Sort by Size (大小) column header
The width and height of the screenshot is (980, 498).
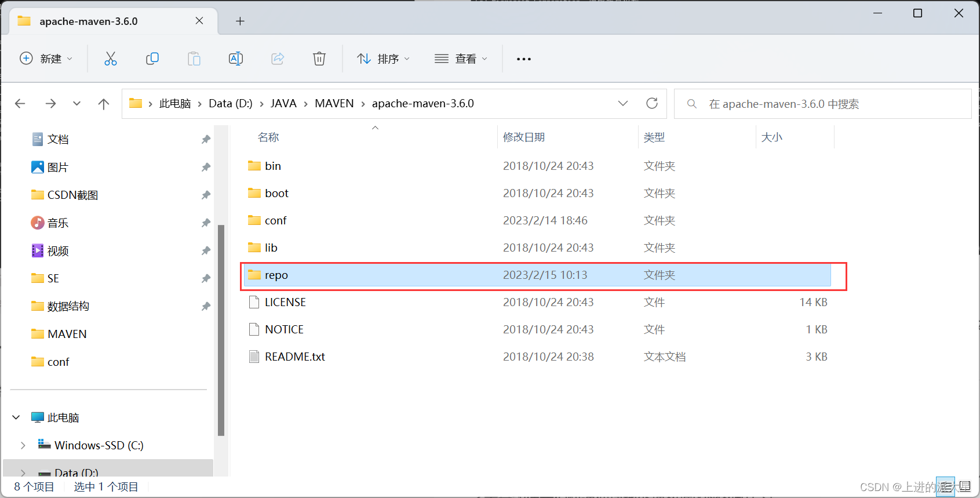coord(772,137)
